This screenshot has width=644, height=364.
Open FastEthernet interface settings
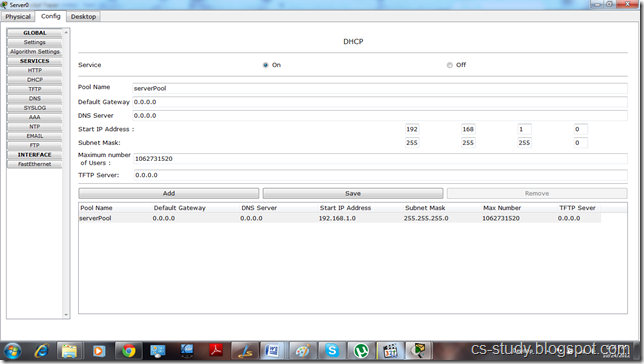tap(34, 164)
